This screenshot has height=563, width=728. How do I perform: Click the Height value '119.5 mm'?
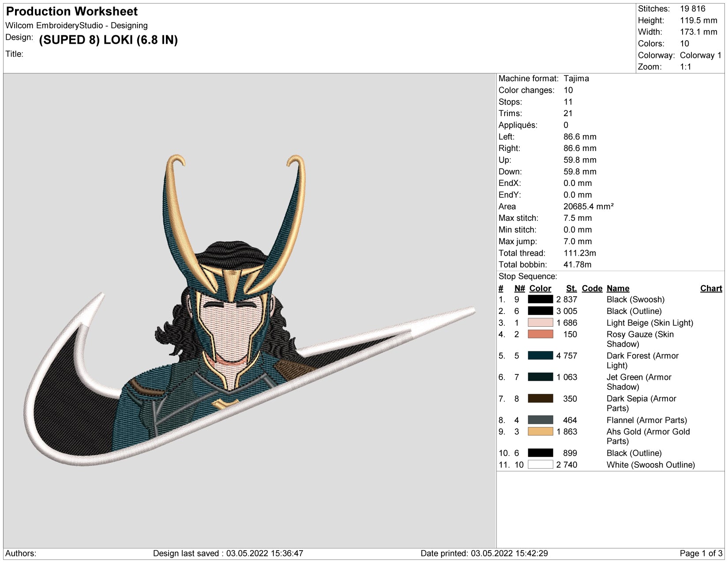pos(698,20)
